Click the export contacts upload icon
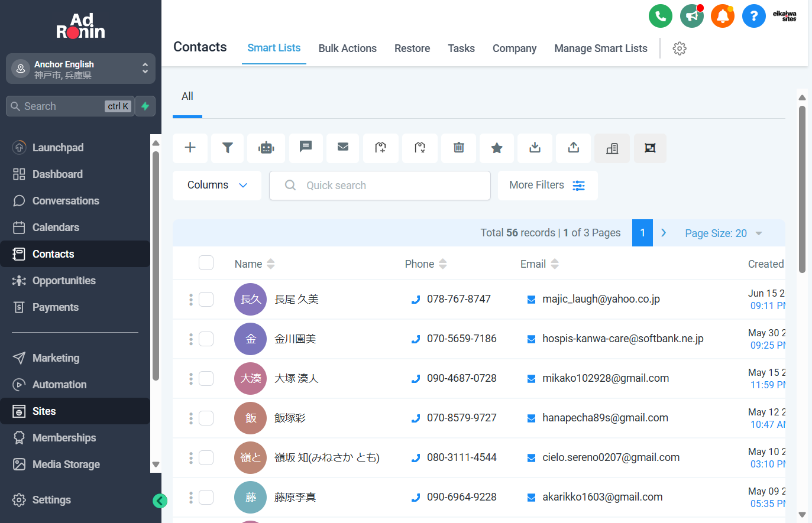This screenshot has width=812, height=523. 574,148
